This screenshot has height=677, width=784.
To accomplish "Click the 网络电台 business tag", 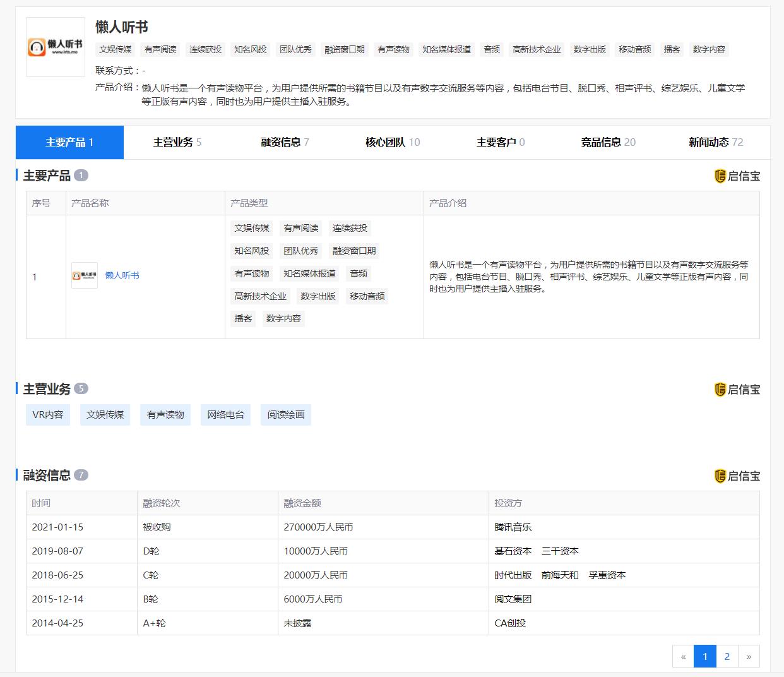I will pos(225,415).
